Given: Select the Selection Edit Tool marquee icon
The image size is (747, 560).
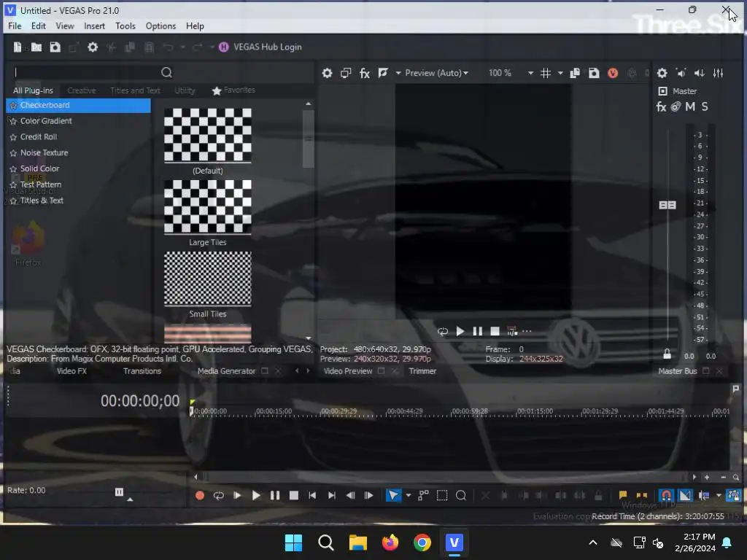Looking at the screenshot, I should click(x=442, y=496).
